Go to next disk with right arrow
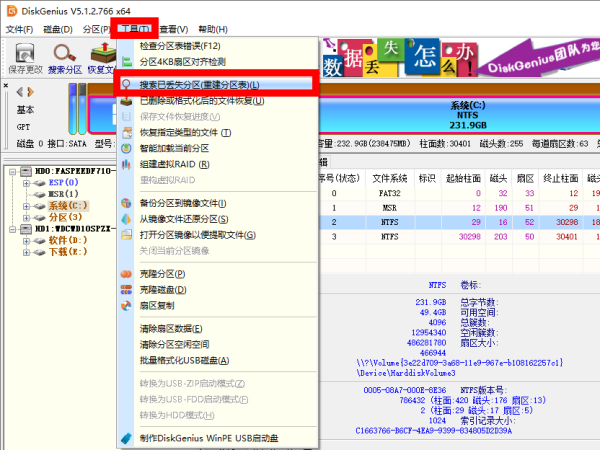The image size is (600, 450). [x=30, y=91]
